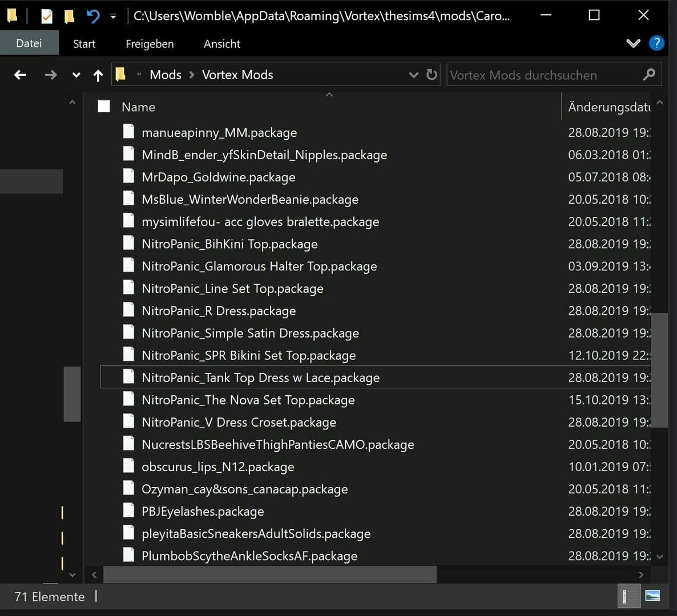Viewport: 677px width, 616px height.
Task: Click the Properties checkmark icon in title bar
Action: (46, 17)
